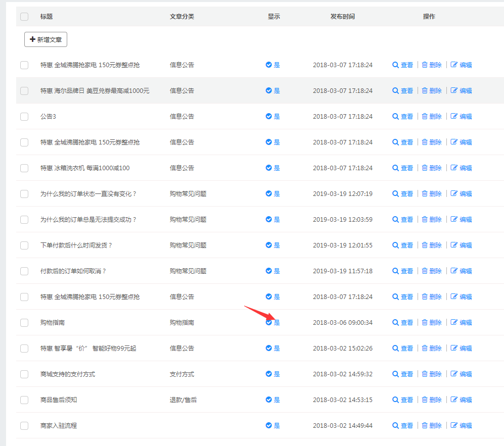Toggle display status 是 for 付款后的订单如何取消？
Viewport: 504px width, 446px height.
272,270
